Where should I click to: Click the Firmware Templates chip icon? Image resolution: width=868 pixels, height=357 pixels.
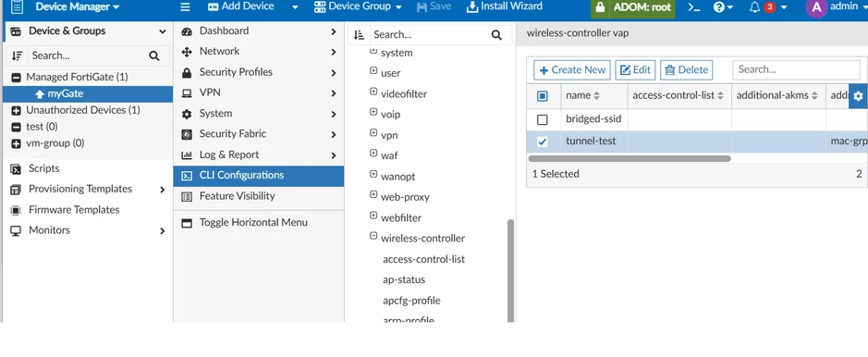(x=16, y=210)
